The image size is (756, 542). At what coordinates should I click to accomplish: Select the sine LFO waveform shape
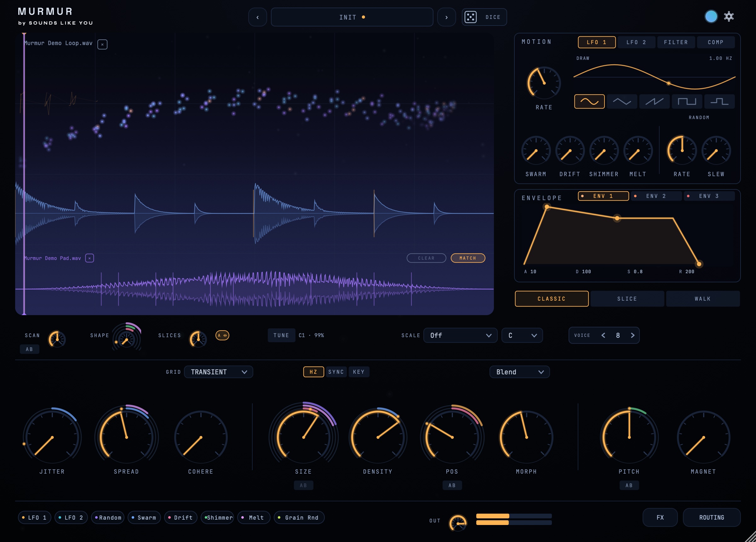click(x=589, y=101)
